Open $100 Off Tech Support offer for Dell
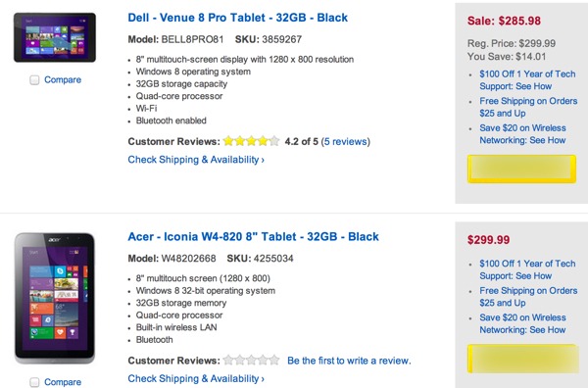Viewport: 588px width, 388px height. [527, 80]
